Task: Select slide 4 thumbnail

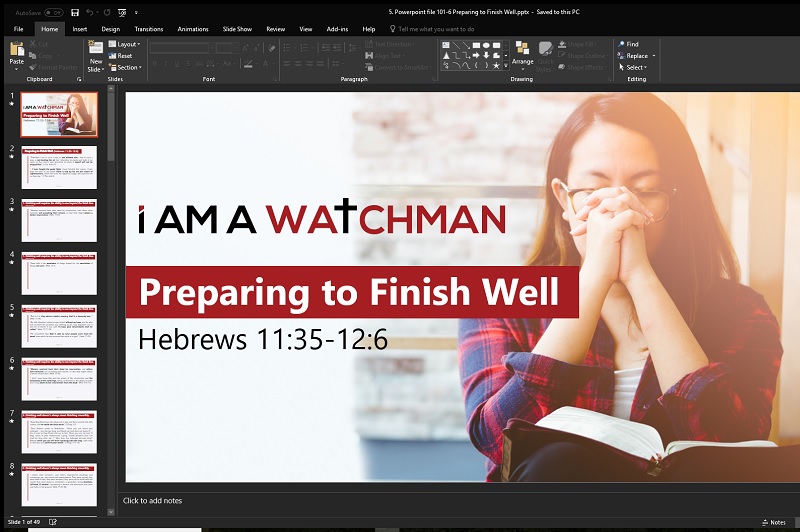Action: 59,273
